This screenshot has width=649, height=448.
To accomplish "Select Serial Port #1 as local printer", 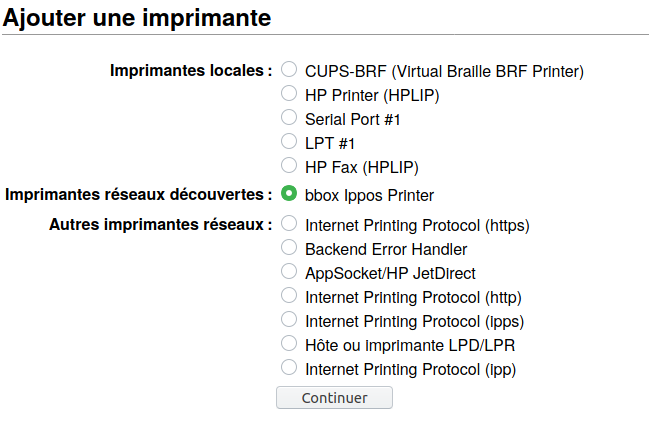I will [x=289, y=118].
